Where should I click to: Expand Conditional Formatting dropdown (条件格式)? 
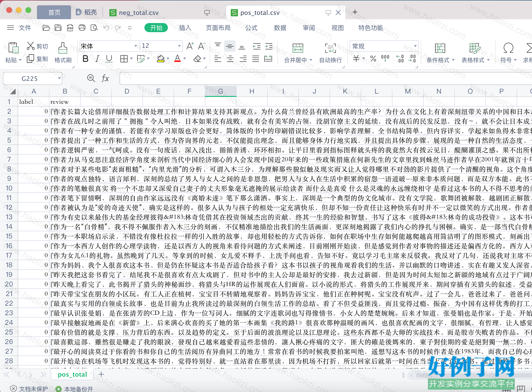[x=453, y=60]
